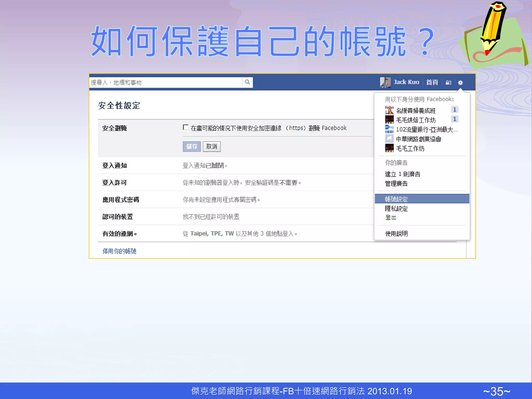Select 使用說明 help menu item
532x399 pixels.
pyautogui.click(x=396, y=234)
